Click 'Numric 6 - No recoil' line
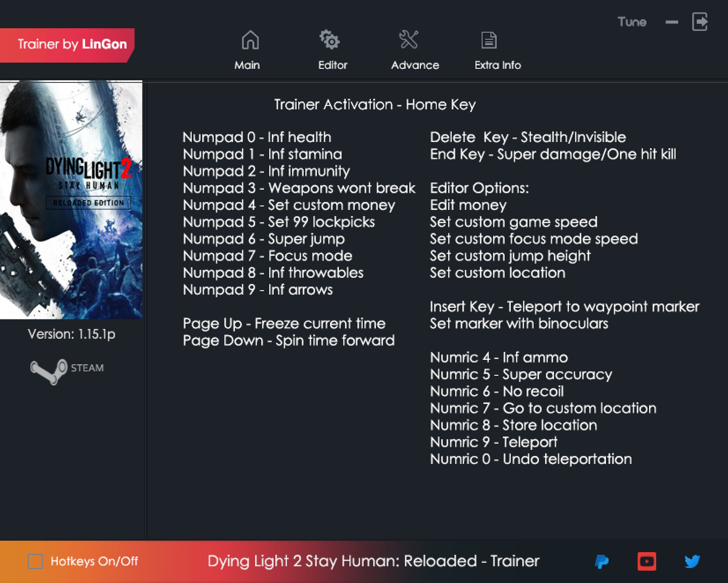Image resolution: width=728 pixels, height=583 pixels. click(497, 391)
